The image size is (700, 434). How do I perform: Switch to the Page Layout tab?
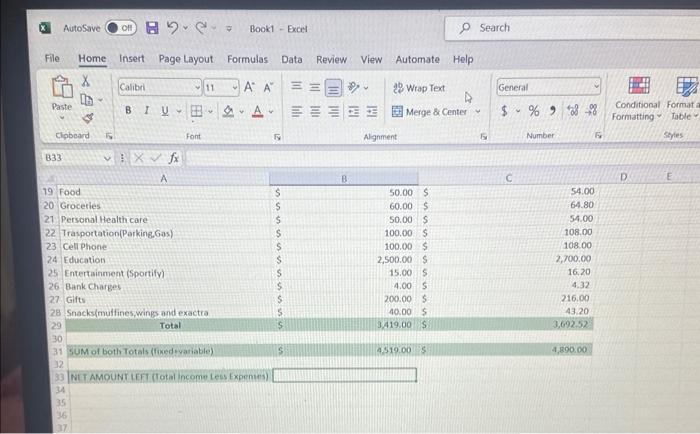(186, 59)
